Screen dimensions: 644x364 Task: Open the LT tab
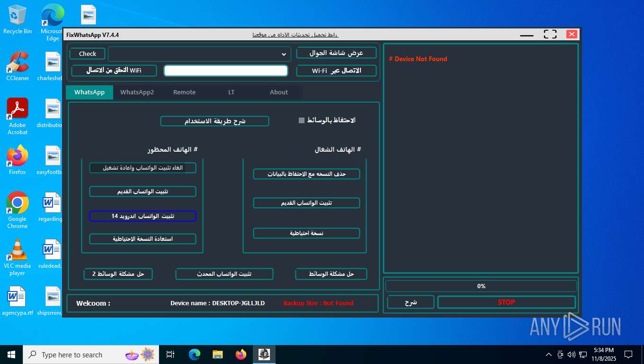tap(231, 92)
